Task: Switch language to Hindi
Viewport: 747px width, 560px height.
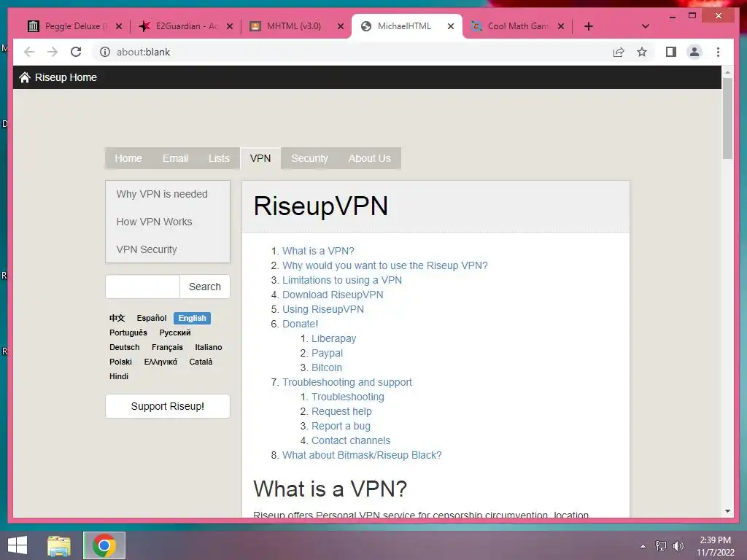Action: (119, 376)
